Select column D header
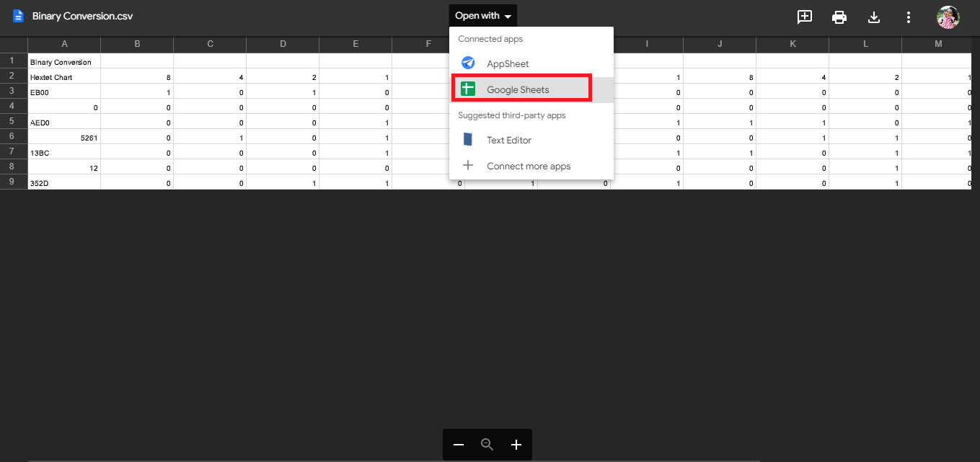The image size is (980, 462). click(x=283, y=45)
